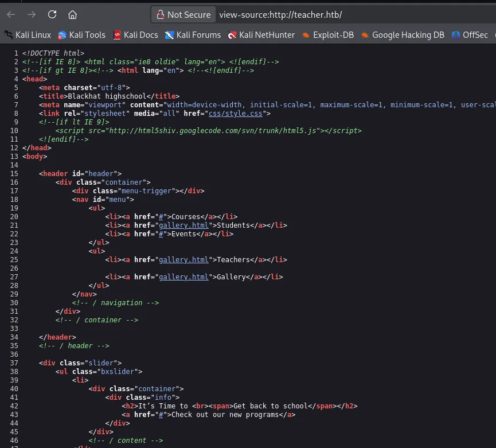The width and height of the screenshot is (496, 448).
Task: Click the meta charset "utf-8" value
Action: [111, 88]
